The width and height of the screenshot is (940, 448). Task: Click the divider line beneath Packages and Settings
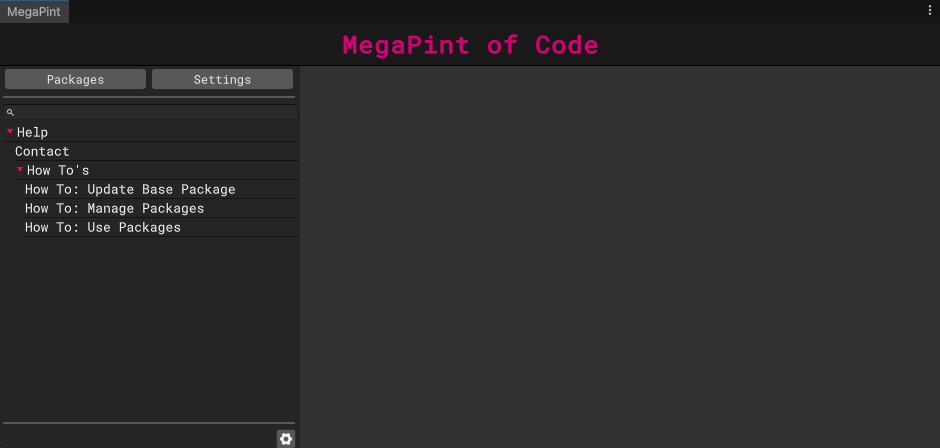(150, 97)
